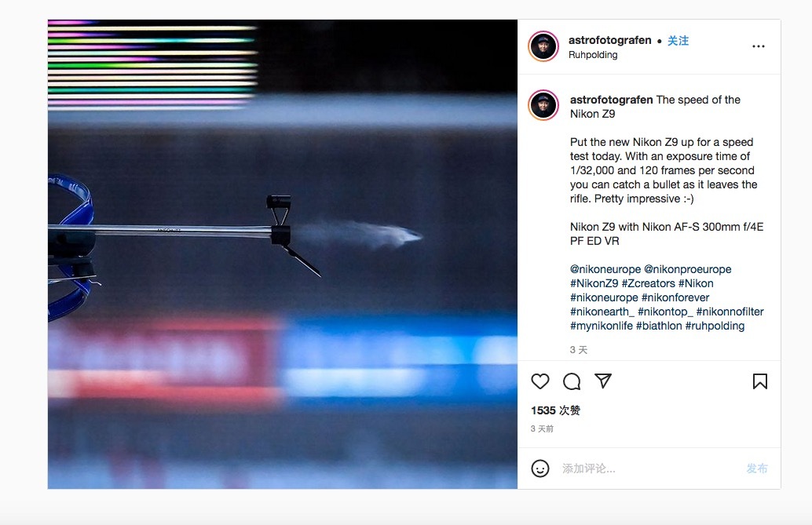Open the #NikonZ9 hashtag
This screenshot has height=525, width=812.
coord(594,283)
